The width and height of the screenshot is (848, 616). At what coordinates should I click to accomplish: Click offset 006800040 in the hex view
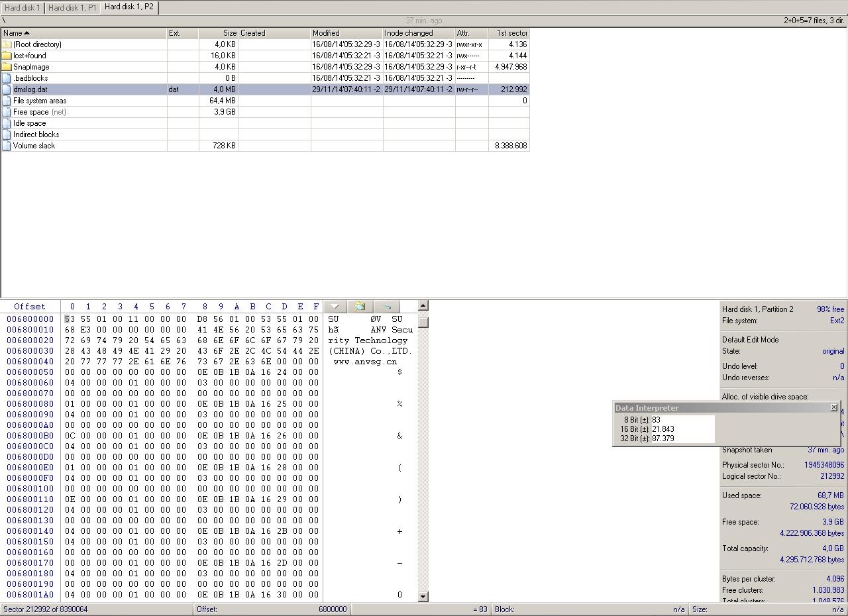30,362
